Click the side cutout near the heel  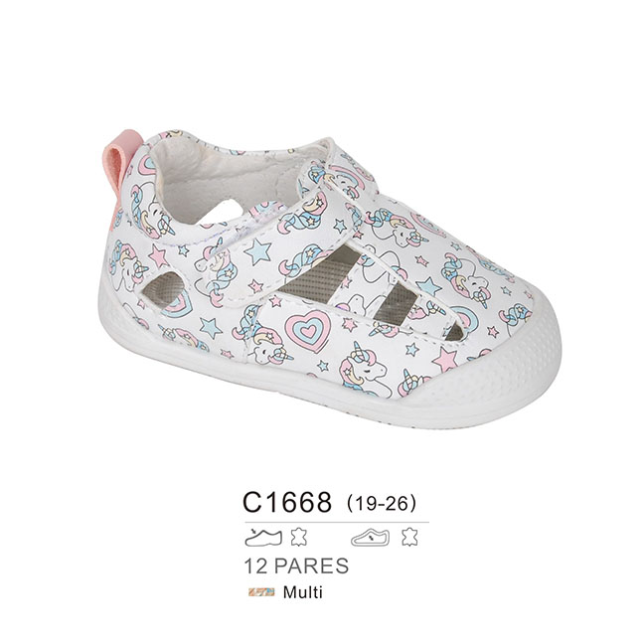pyautogui.click(x=162, y=289)
